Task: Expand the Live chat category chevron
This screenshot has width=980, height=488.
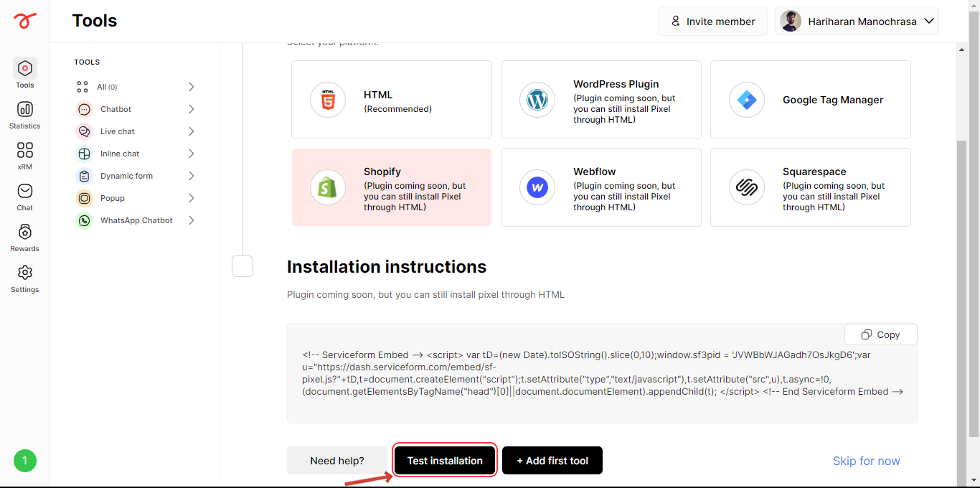Action: click(192, 131)
